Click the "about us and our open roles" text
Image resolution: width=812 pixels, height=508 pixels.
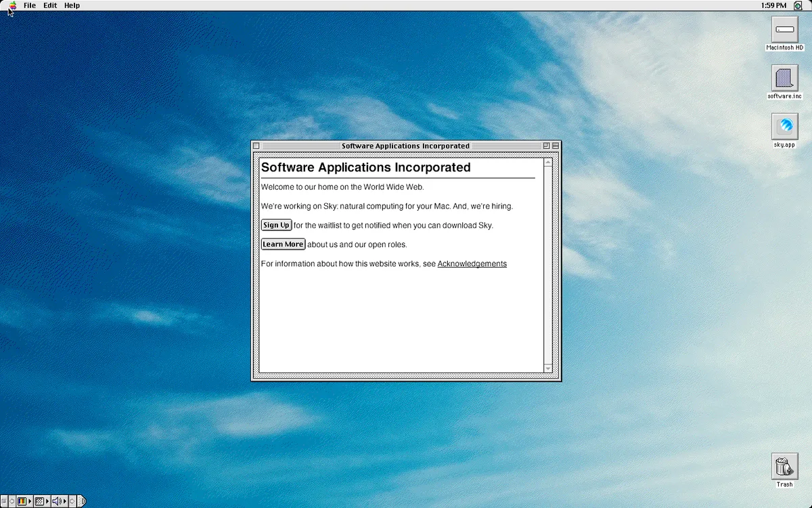[x=357, y=245]
